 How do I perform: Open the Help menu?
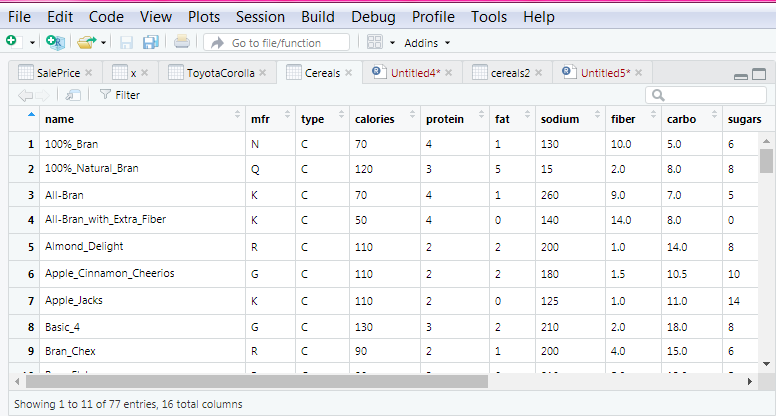pos(539,17)
